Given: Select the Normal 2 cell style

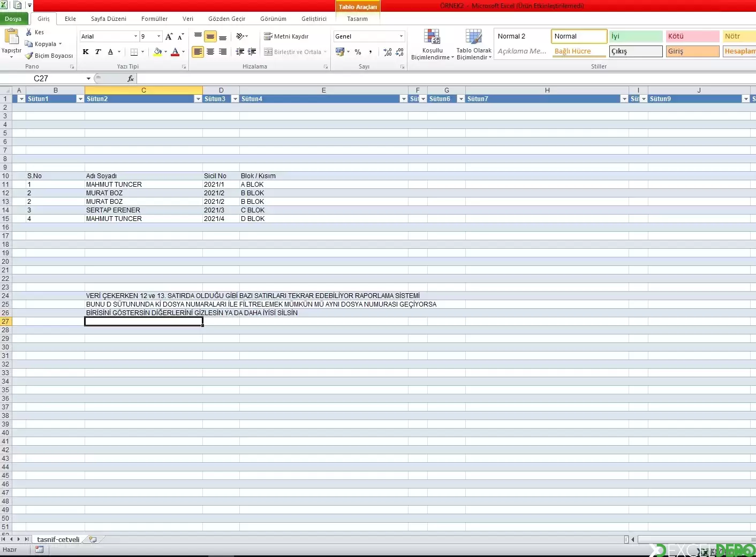Looking at the screenshot, I should 522,36.
